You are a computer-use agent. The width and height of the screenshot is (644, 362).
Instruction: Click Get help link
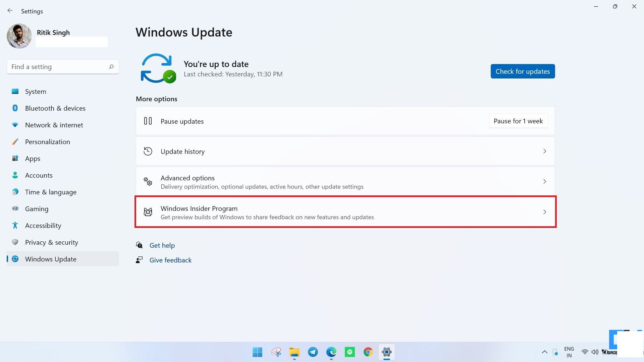click(x=162, y=245)
